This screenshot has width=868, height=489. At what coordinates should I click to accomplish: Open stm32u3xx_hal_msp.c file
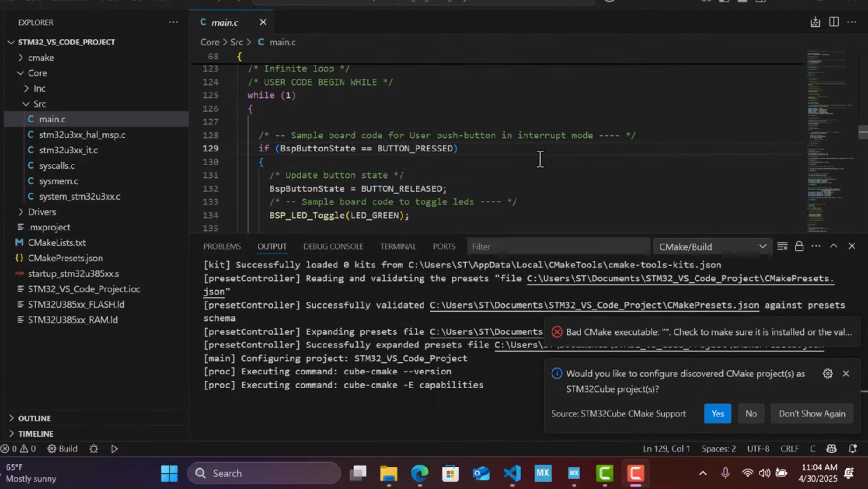(82, 135)
